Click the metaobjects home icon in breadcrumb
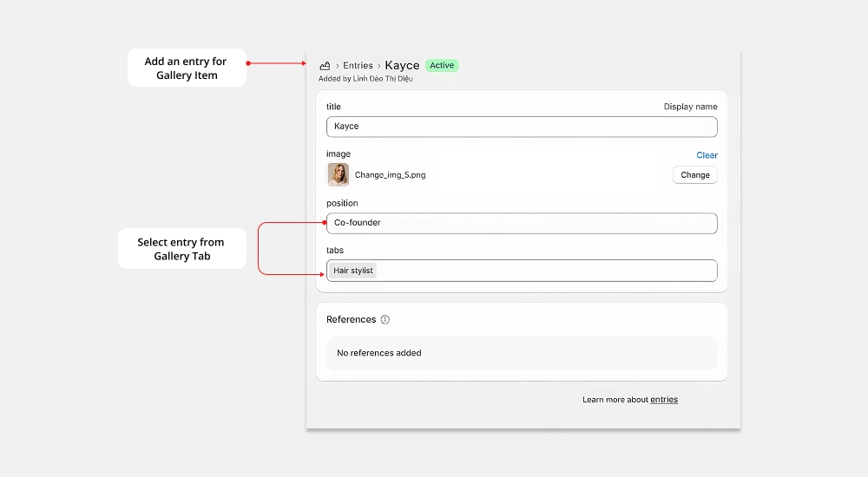The width and height of the screenshot is (868, 477). tap(325, 66)
